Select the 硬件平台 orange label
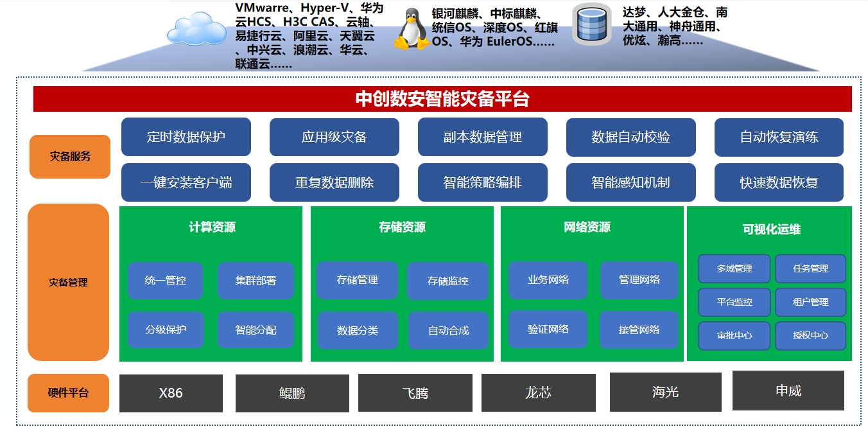868x431 pixels. tap(68, 393)
